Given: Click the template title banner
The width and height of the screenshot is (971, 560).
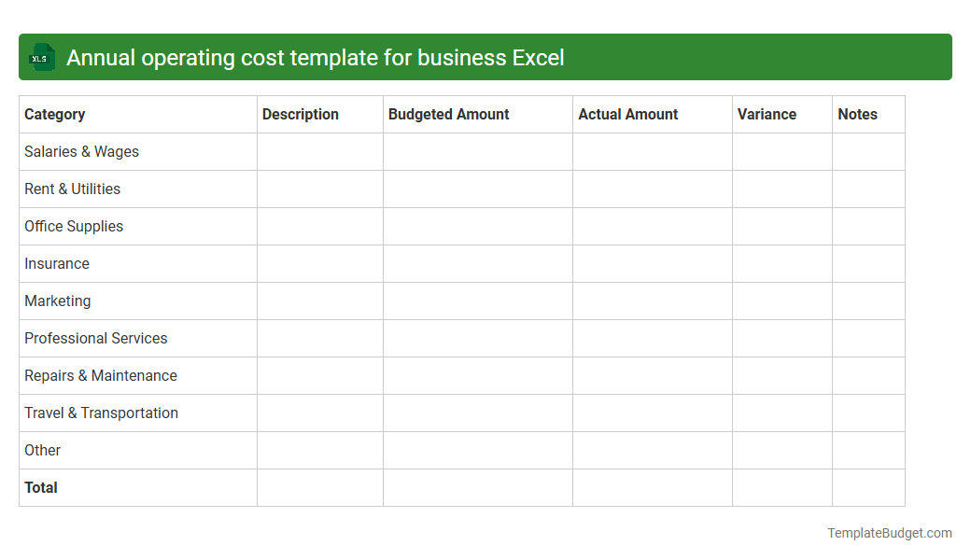Looking at the screenshot, I should pyautogui.click(x=485, y=57).
